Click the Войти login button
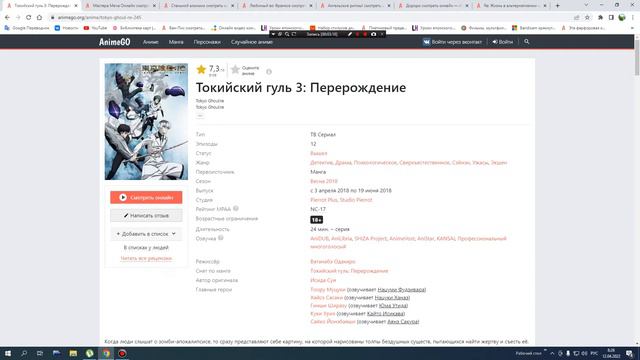Image resolution: width=640 pixels, height=360 pixels. [502, 42]
